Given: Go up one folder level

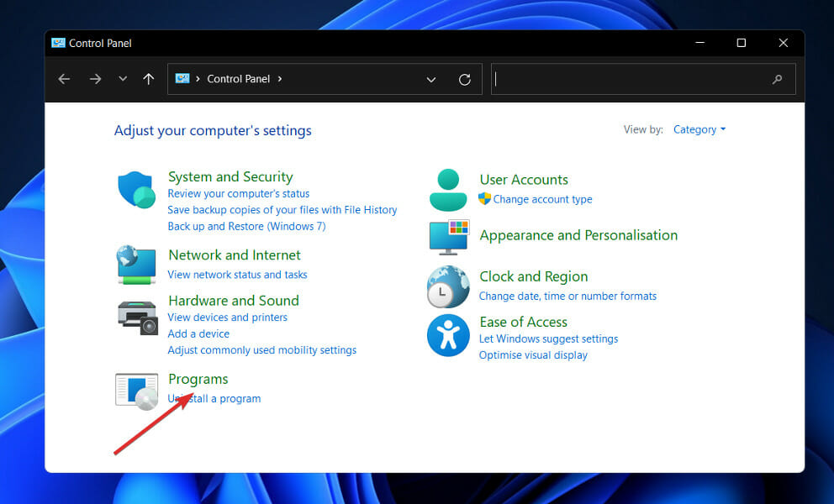Looking at the screenshot, I should tap(149, 79).
